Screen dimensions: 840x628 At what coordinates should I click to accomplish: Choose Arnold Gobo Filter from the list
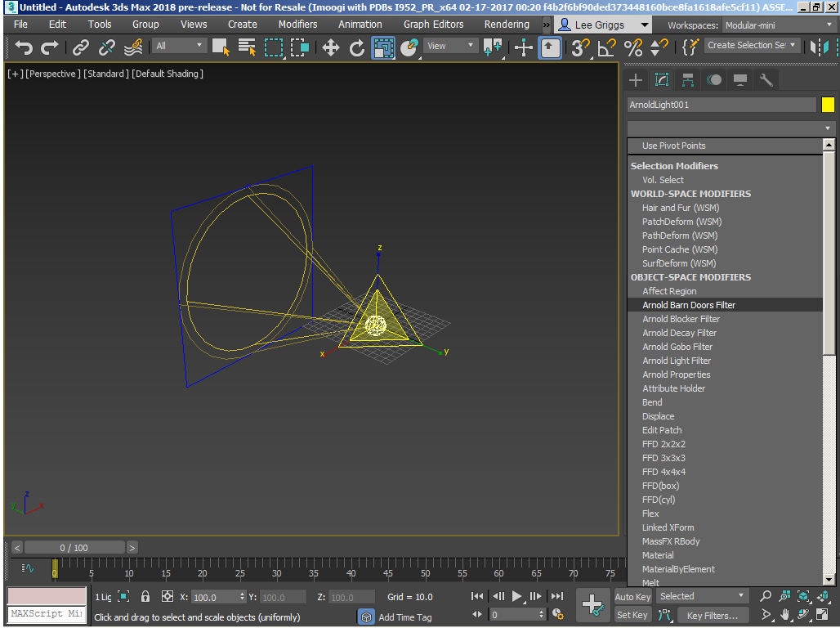(677, 347)
